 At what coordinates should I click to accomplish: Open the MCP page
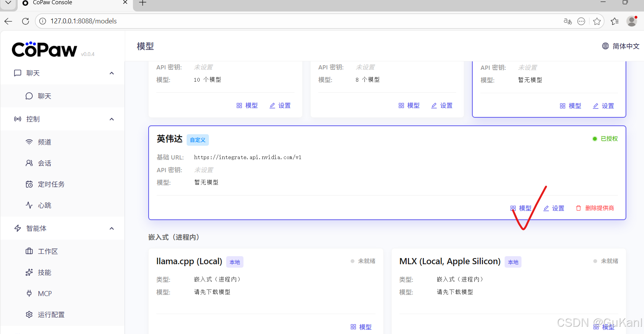coord(63,293)
